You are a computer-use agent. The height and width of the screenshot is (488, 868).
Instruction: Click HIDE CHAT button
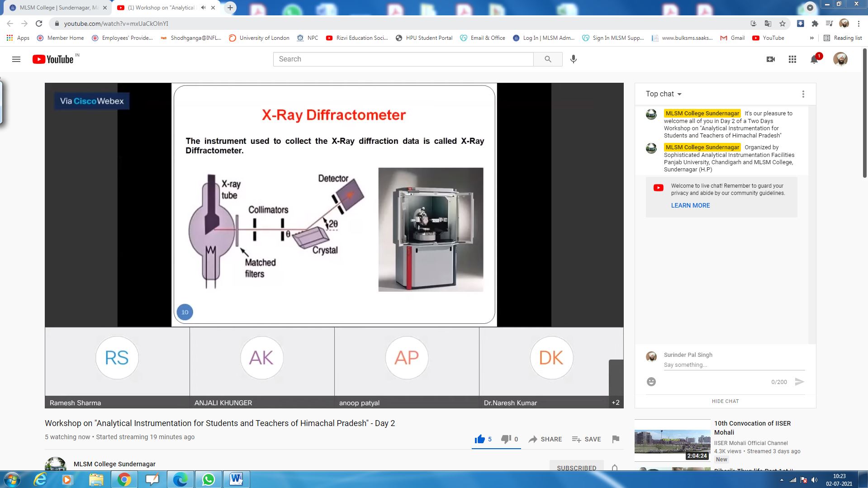(x=725, y=401)
